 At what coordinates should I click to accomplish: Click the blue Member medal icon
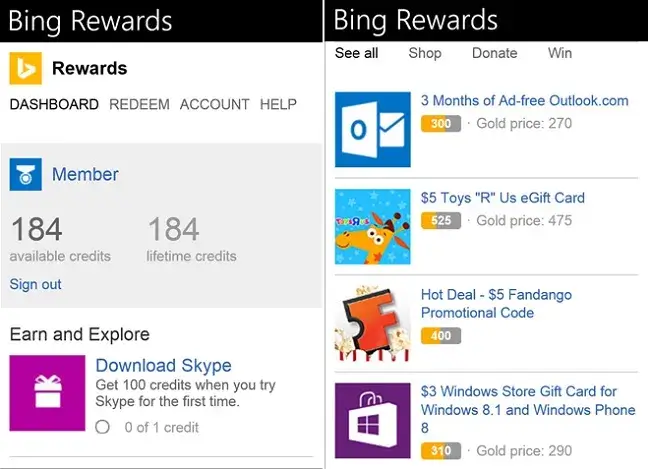tap(26, 174)
